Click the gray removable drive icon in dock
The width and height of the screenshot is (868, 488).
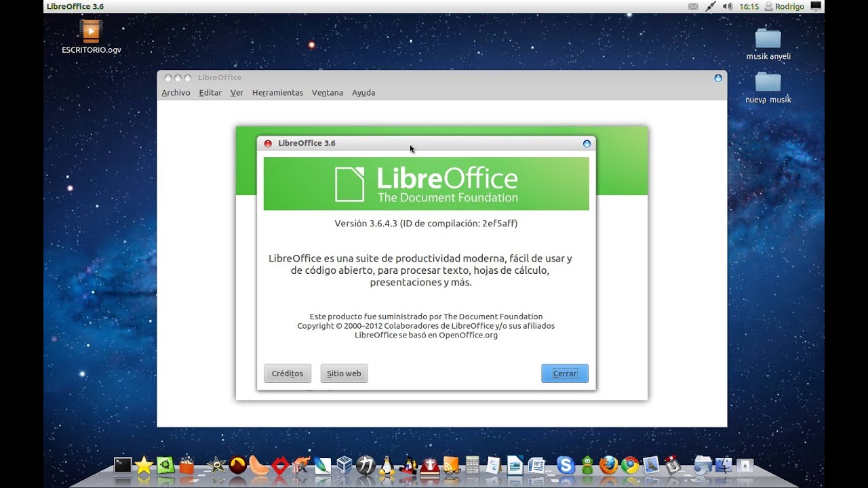(745, 465)
